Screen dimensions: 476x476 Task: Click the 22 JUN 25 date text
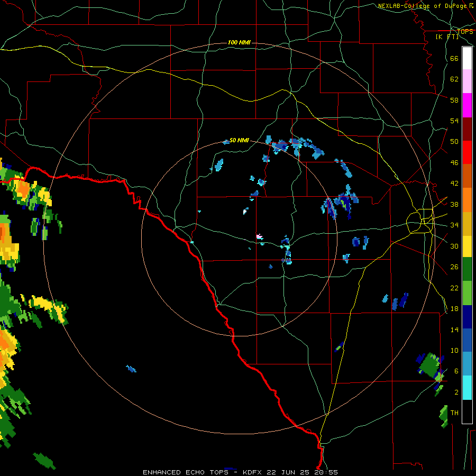(x=288, y=472)
